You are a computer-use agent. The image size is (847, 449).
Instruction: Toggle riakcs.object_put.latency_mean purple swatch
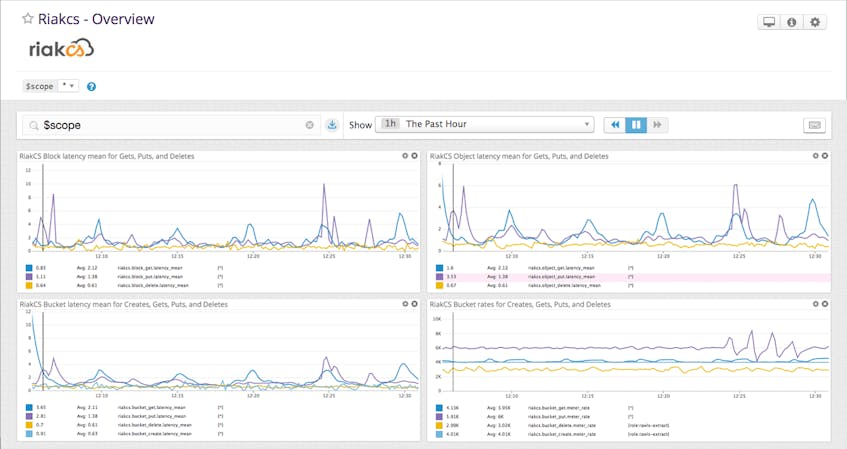point(439,277)
